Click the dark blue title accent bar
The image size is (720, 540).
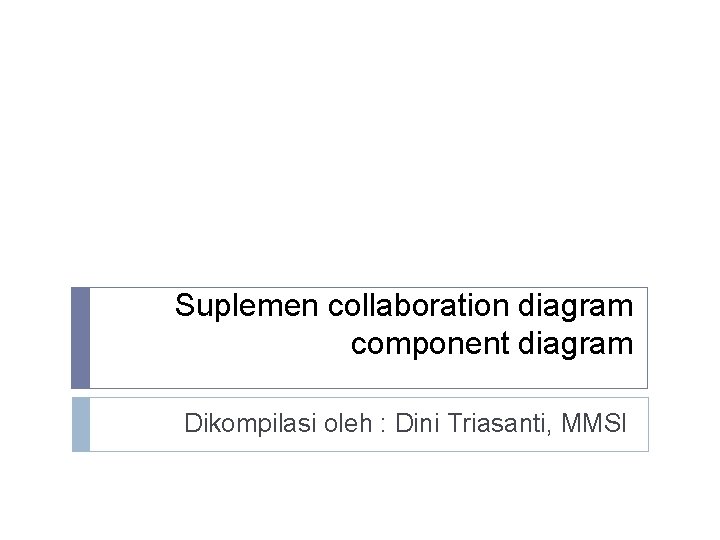80,338
